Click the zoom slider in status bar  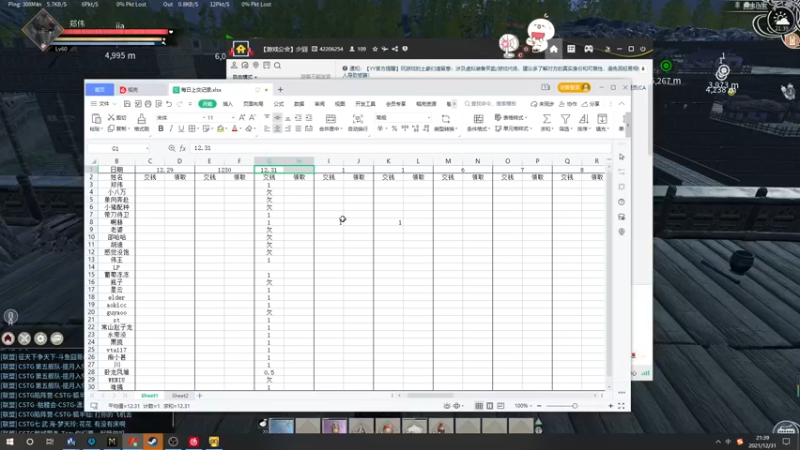[574, 406]
